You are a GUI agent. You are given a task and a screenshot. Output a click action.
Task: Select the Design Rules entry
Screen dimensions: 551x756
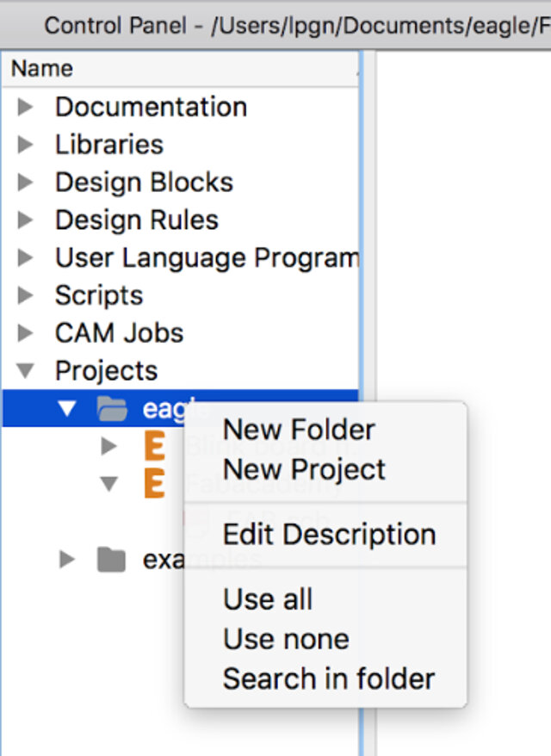pos(136,220)
